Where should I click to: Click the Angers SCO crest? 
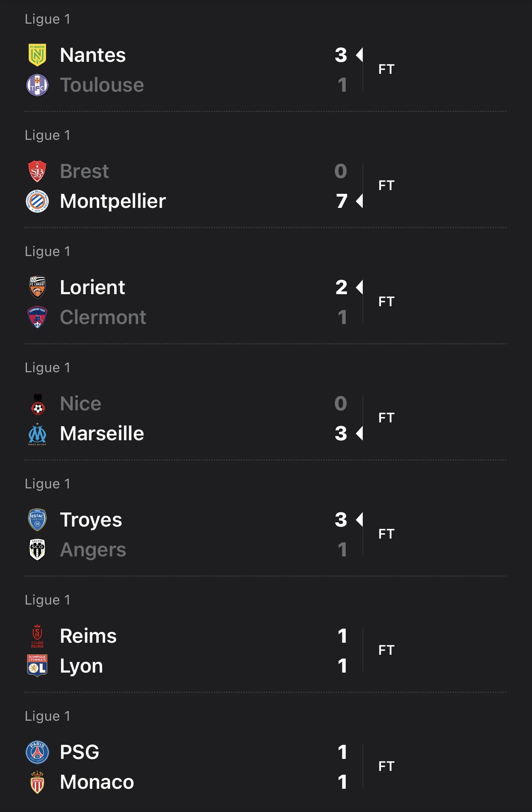(37, 550)
